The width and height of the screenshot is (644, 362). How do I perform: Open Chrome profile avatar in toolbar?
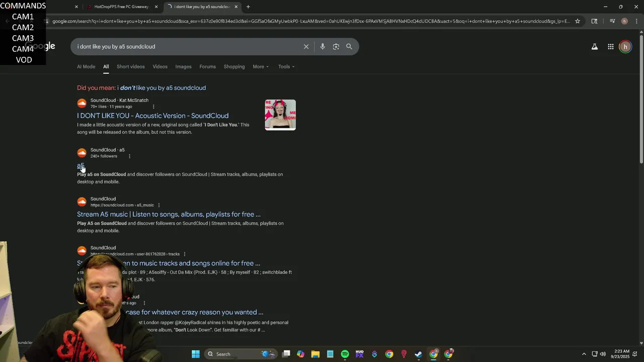pyautogui.click(x=624, y=21)
